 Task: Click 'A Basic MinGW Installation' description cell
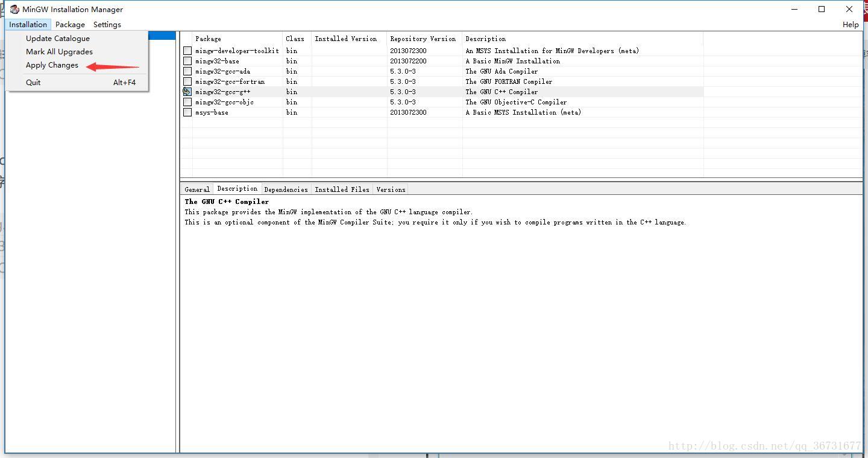512,61
